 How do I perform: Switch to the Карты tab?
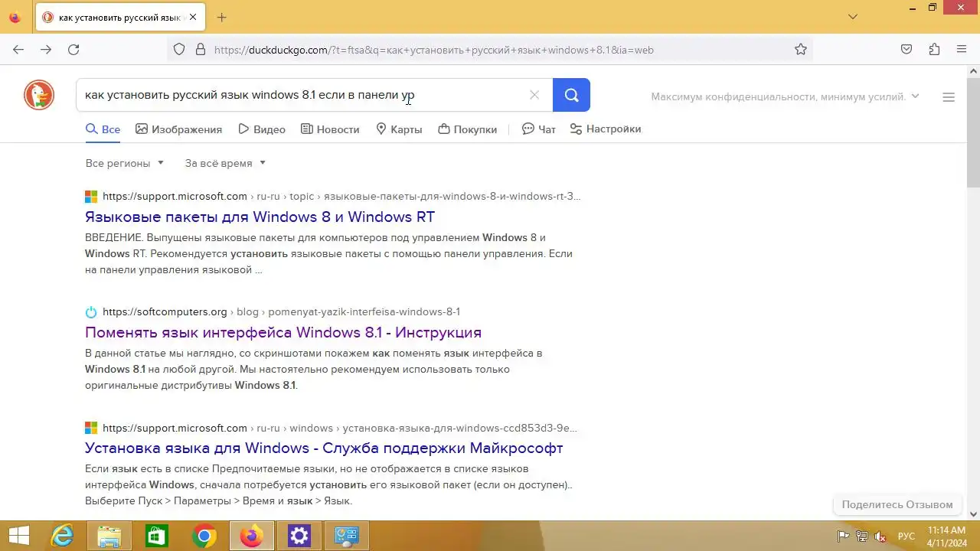(x=399, y=129)
